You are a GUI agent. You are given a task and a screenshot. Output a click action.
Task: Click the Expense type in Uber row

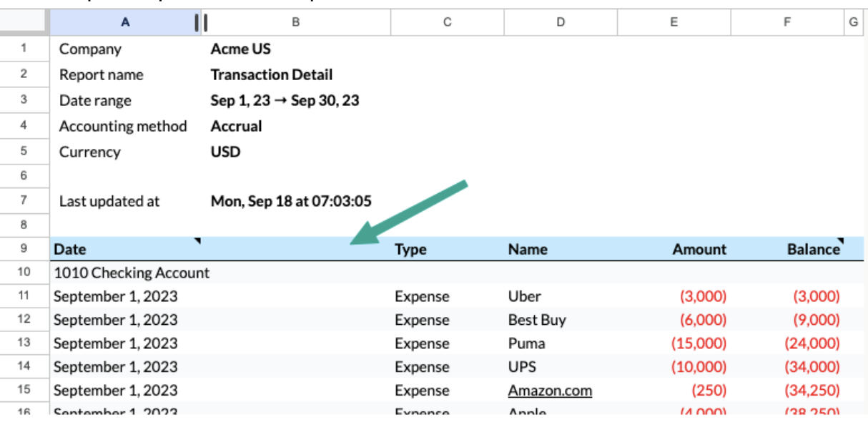447,296
